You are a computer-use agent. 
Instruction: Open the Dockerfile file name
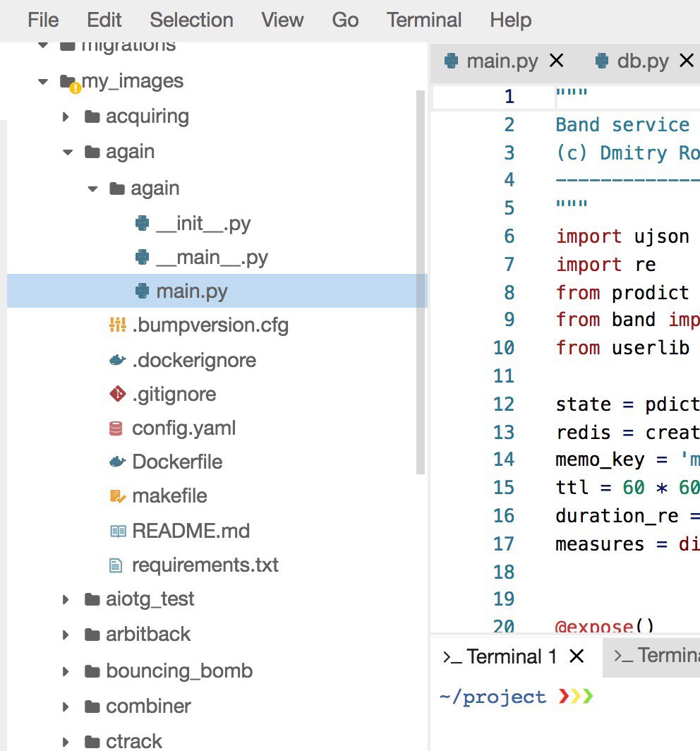tap(177, 462)
